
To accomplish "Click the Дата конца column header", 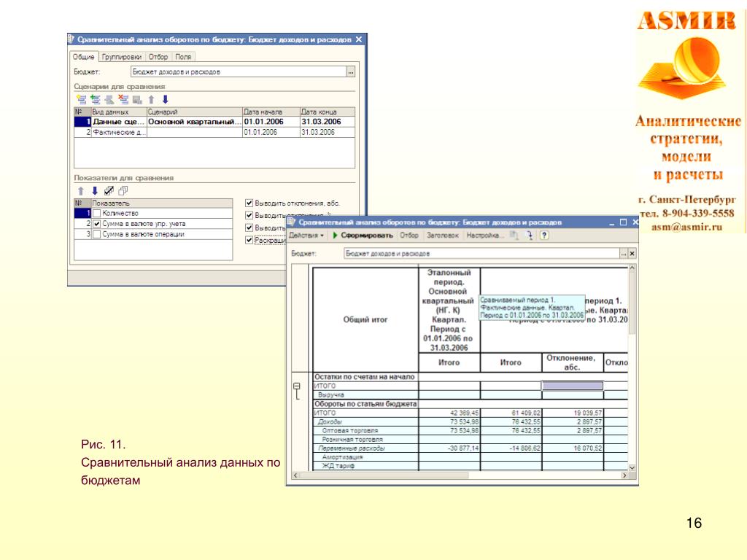I will pyautogui.click(x=328, y=112).
